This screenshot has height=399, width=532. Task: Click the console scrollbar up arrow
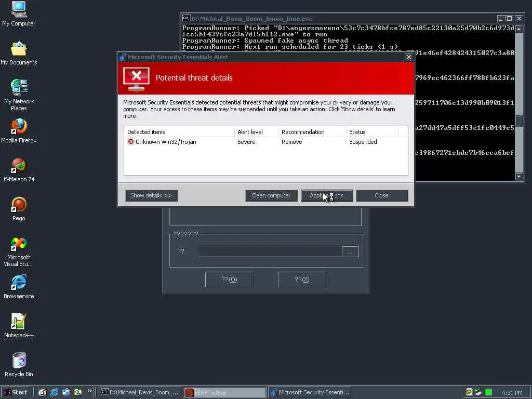tap(519, 29)
